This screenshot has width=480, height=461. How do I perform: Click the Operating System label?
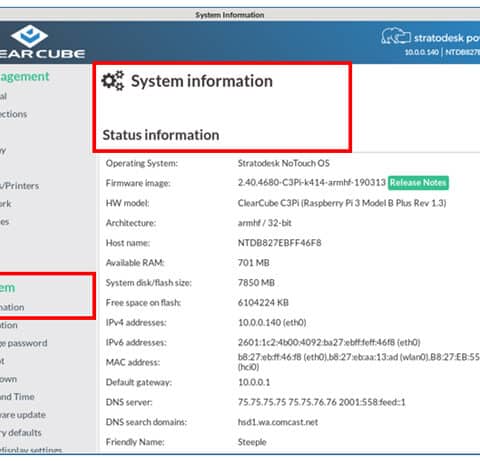coord(142,163)
